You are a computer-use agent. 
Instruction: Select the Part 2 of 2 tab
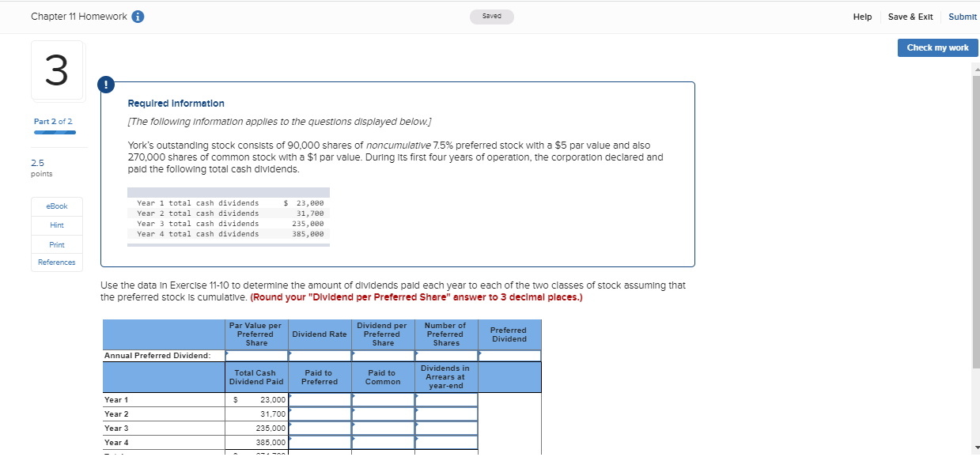click(53, 121)
